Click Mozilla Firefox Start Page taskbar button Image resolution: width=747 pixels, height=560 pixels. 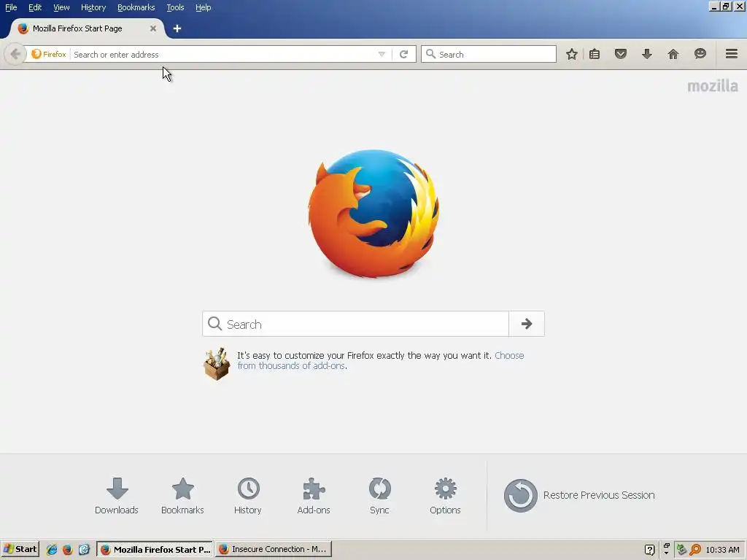click(x=155, y=549)
